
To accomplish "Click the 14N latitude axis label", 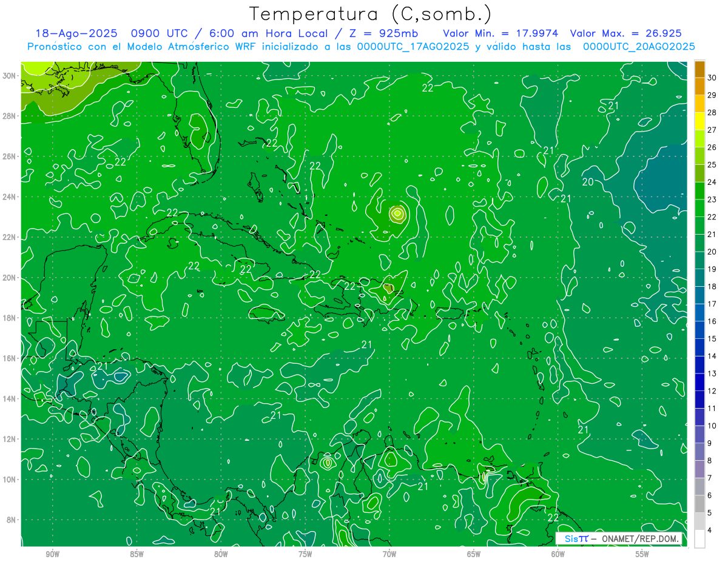I will pyautogui.click(x=9, y=399).
